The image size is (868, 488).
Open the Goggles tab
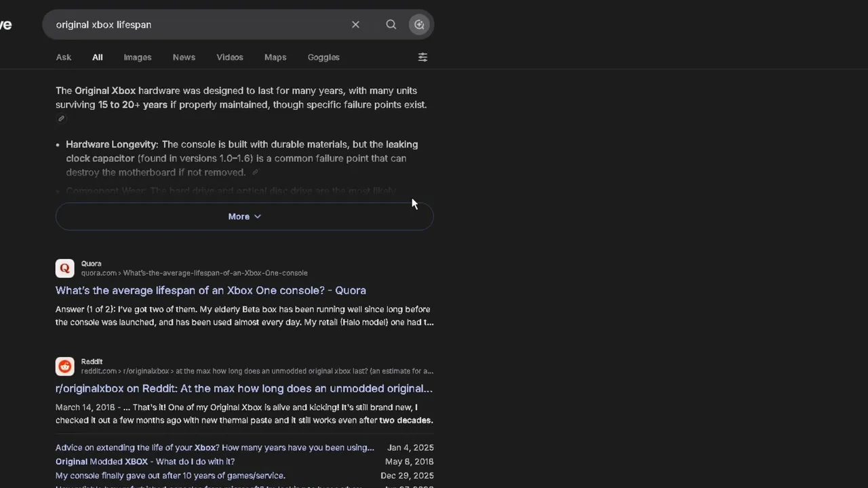click(323, 57)
